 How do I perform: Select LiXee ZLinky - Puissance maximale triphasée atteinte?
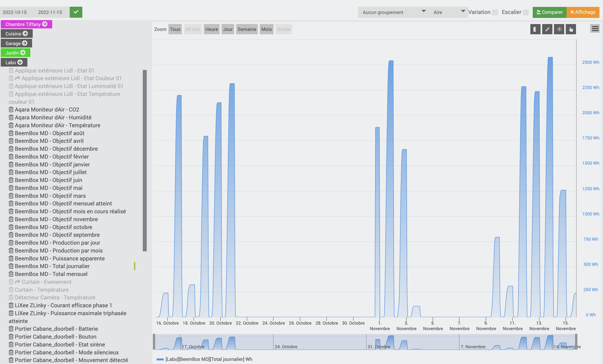68,317
